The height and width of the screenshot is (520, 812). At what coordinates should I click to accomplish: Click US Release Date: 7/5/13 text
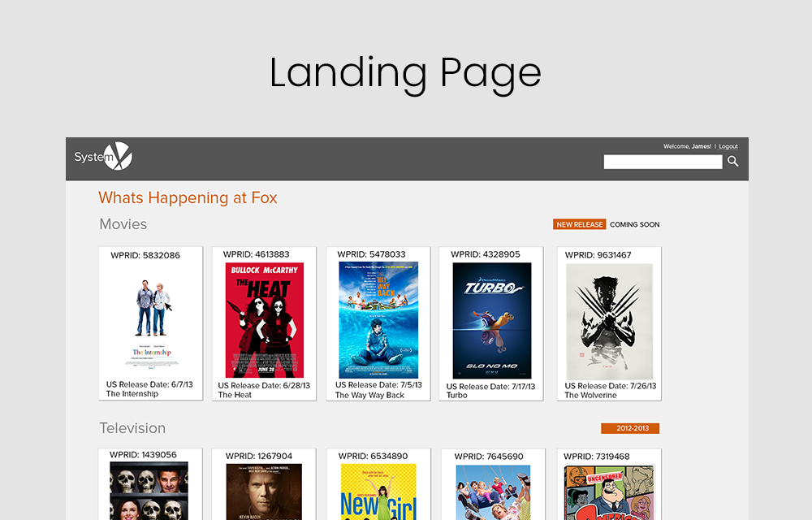click(378, 385)
